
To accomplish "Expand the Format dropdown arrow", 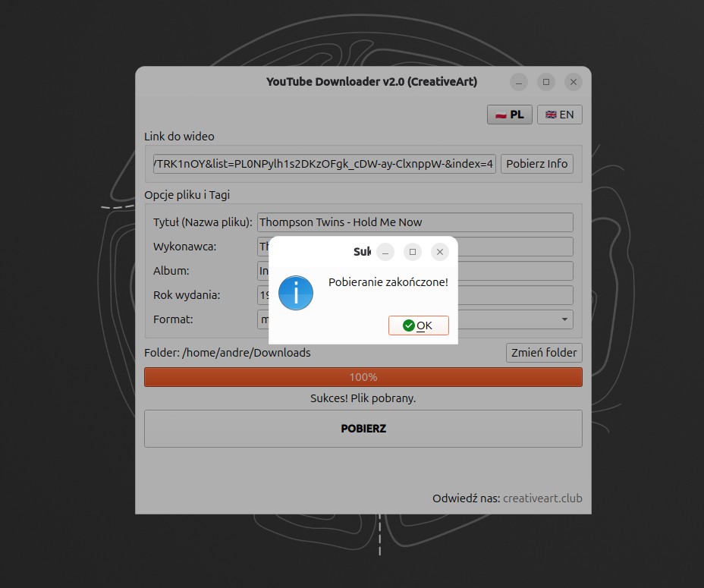I will click(x=564, y=319).
